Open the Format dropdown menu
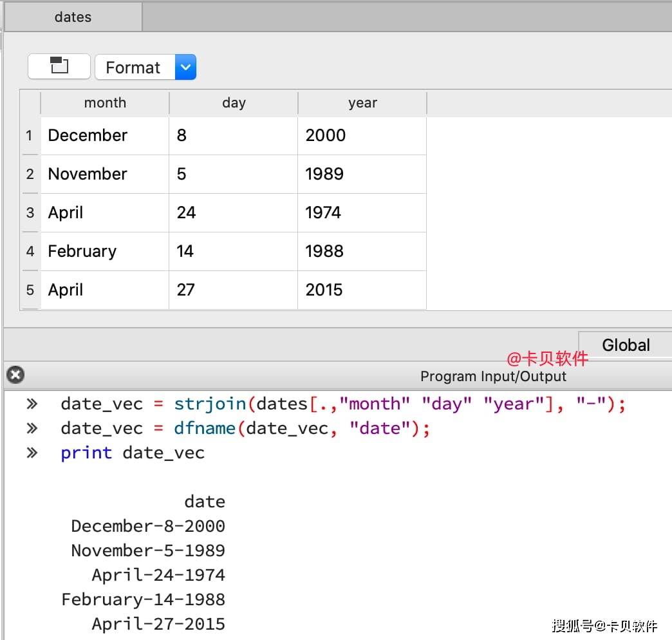The width and height of the screenshot is (672, 640). point(133,67)
